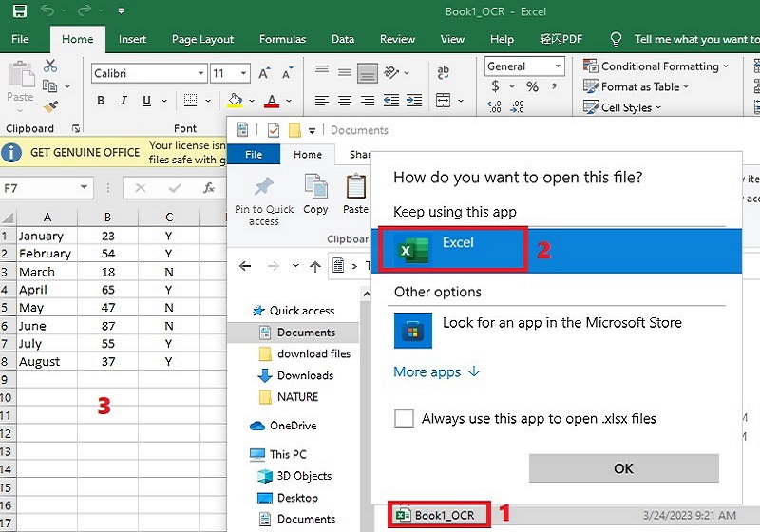Open the fill color dropdown arrow
The height and width of the screenshot is (532, 760).
click(252, 101)
